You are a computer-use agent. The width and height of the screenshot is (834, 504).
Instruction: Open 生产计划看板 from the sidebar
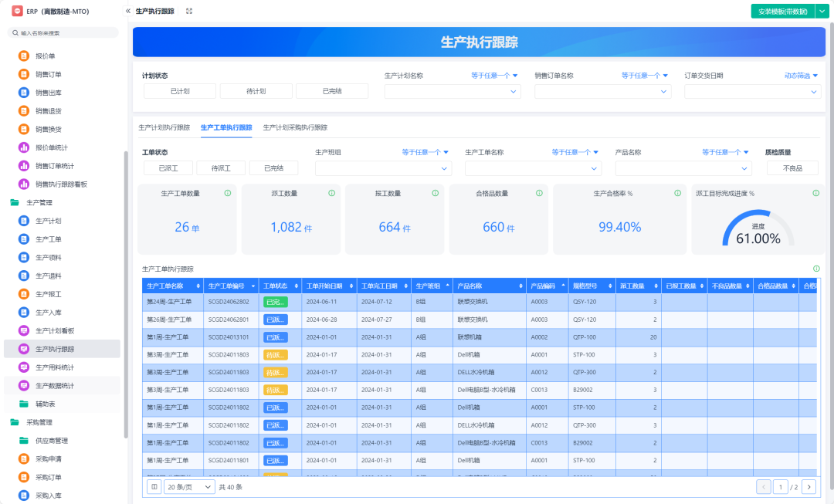click(54, 330)
